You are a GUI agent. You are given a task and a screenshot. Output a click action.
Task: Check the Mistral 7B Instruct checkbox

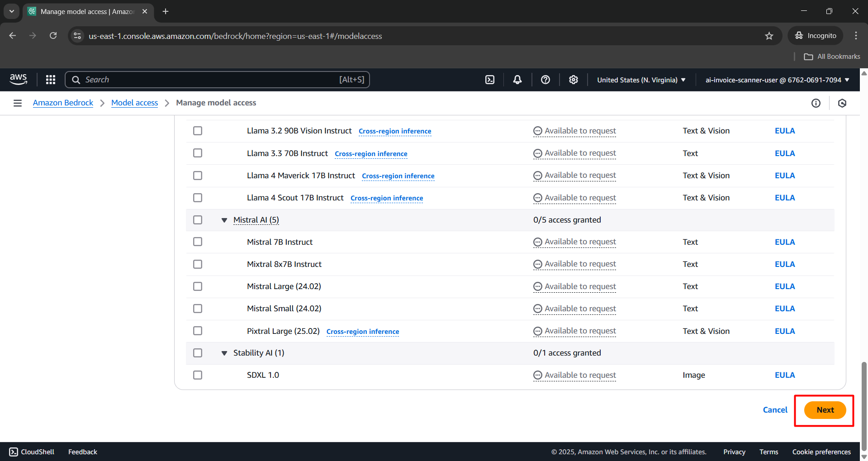[198, 242]
